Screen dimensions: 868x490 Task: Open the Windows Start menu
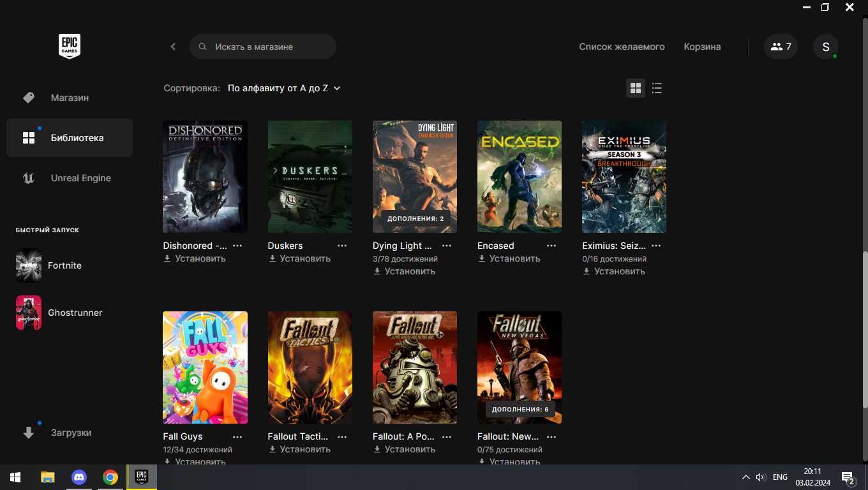pos(15,477)
